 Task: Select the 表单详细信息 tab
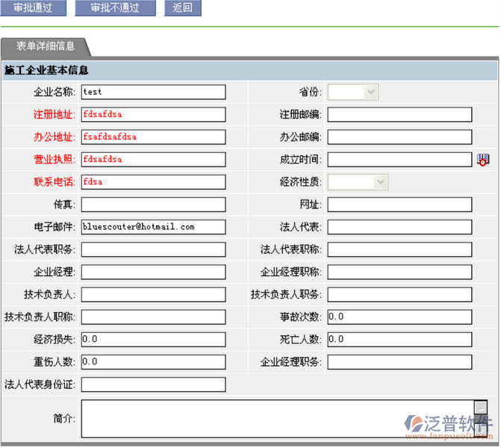tap(46, 46)
